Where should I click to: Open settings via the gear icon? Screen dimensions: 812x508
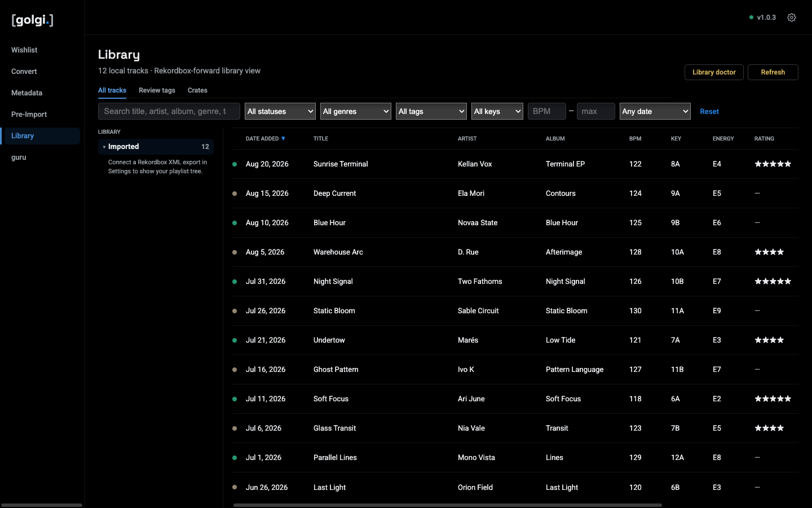click(x=792, y=17)
